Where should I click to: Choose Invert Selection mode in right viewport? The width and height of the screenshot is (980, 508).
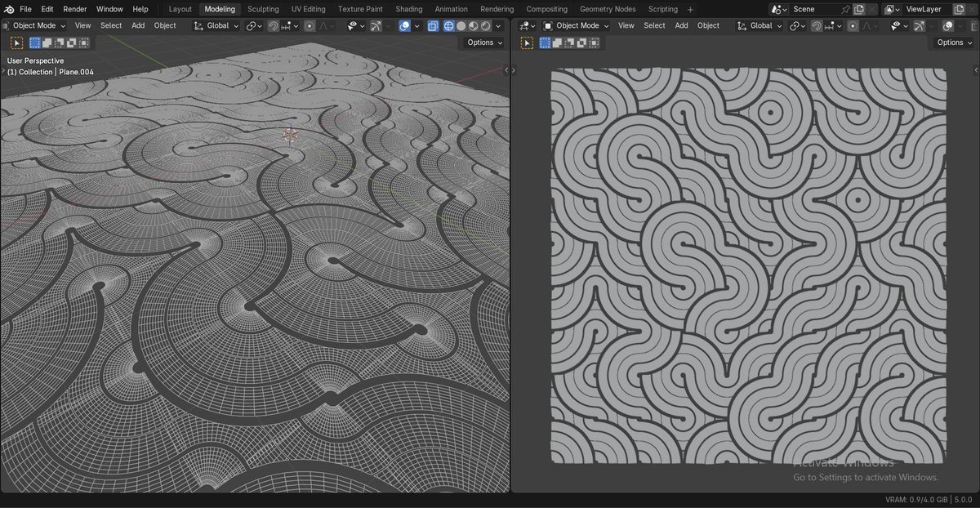[581, 42]
